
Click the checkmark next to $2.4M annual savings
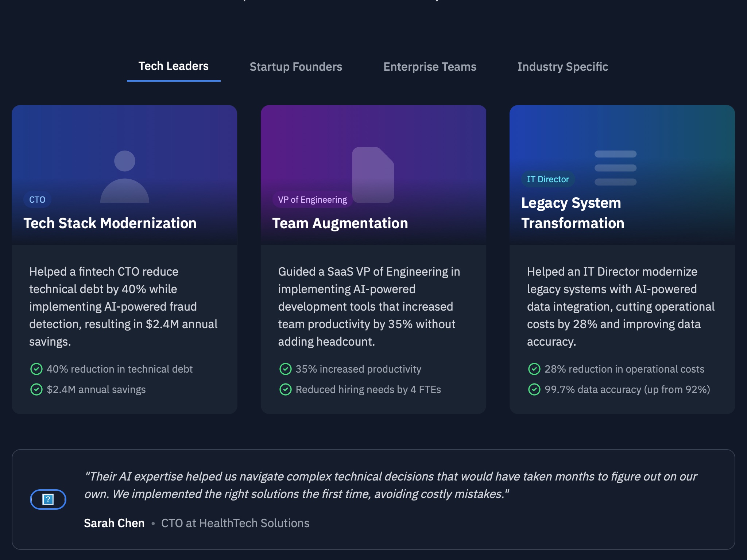[36, 389]
